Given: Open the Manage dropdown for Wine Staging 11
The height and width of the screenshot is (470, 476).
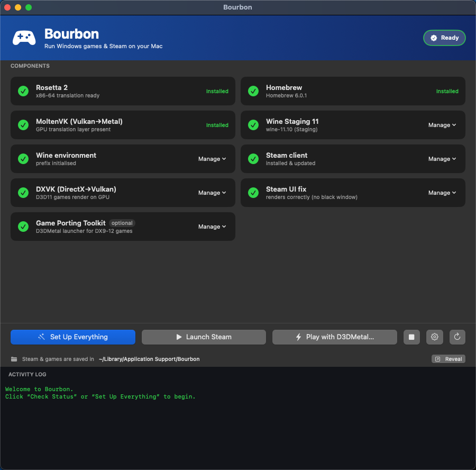Looking at the screenshot, I should pos(442,125).
